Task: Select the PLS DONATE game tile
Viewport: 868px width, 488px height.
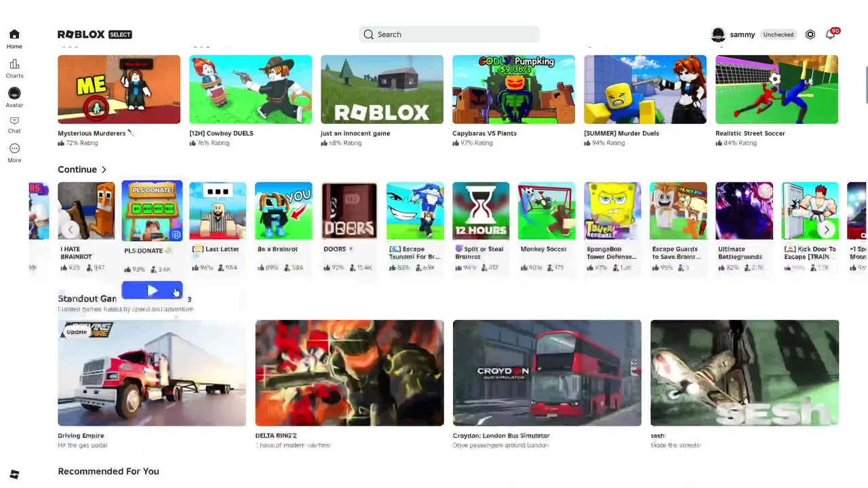Action: click(x=152, y=211)
